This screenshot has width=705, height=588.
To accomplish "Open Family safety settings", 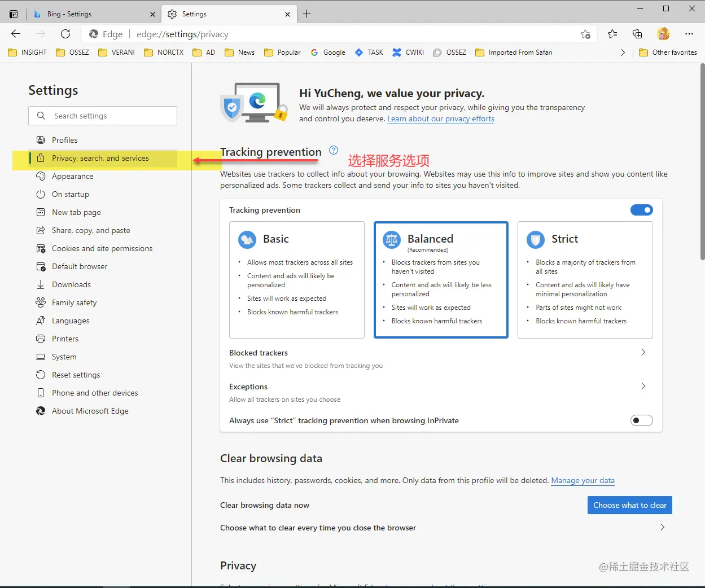I will [x=103, y=302].
